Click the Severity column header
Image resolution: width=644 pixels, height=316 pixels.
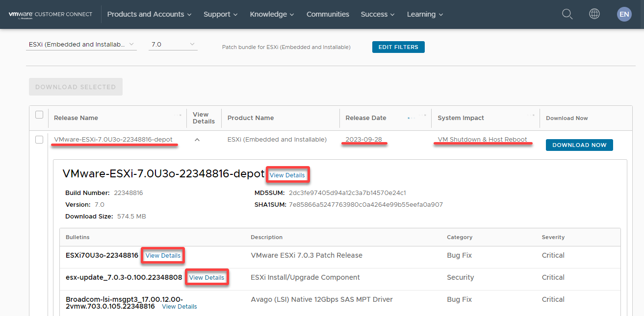coord(553,237)
